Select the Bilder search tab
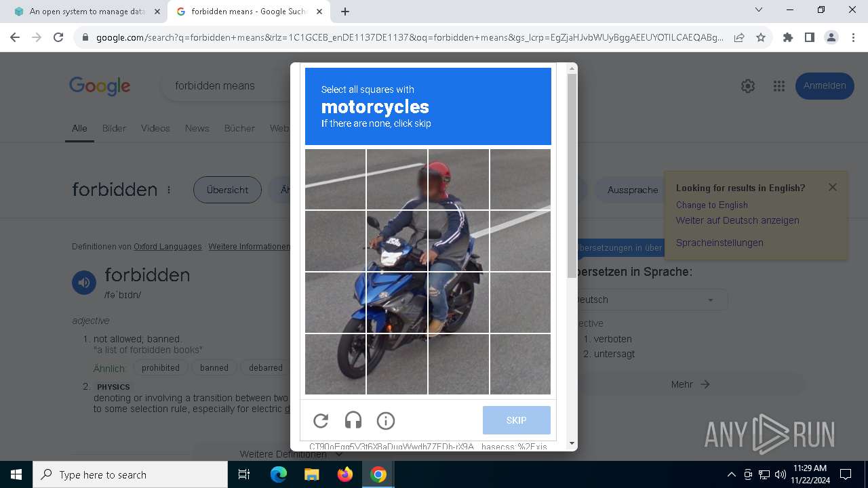This screenshot has width=868, height=488. click(114, 128)
